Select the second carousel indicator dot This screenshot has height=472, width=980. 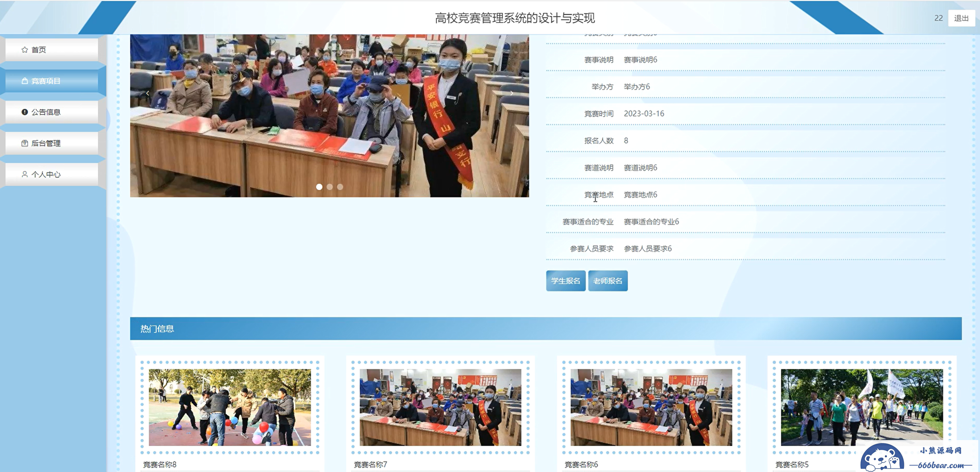click(330, 187)
